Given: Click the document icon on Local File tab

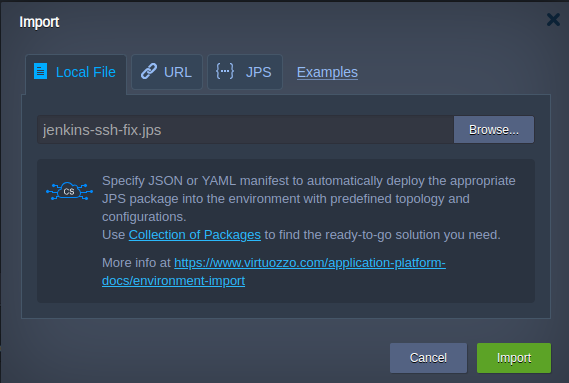Looking at the screenshot, I should pos(40,71).
